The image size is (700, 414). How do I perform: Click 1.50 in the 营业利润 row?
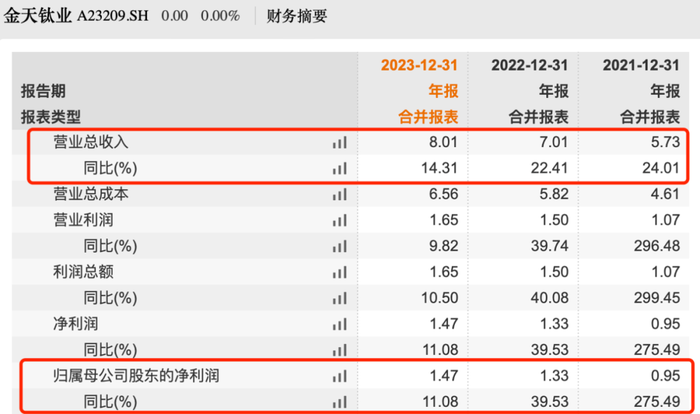[x=554, y=220]
